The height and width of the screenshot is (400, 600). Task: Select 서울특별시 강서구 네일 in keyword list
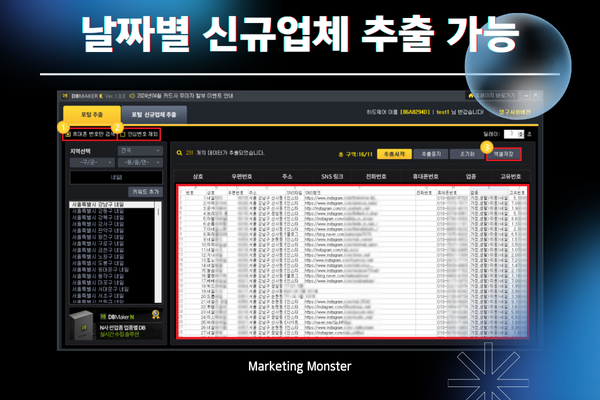(x=112, y=224)
